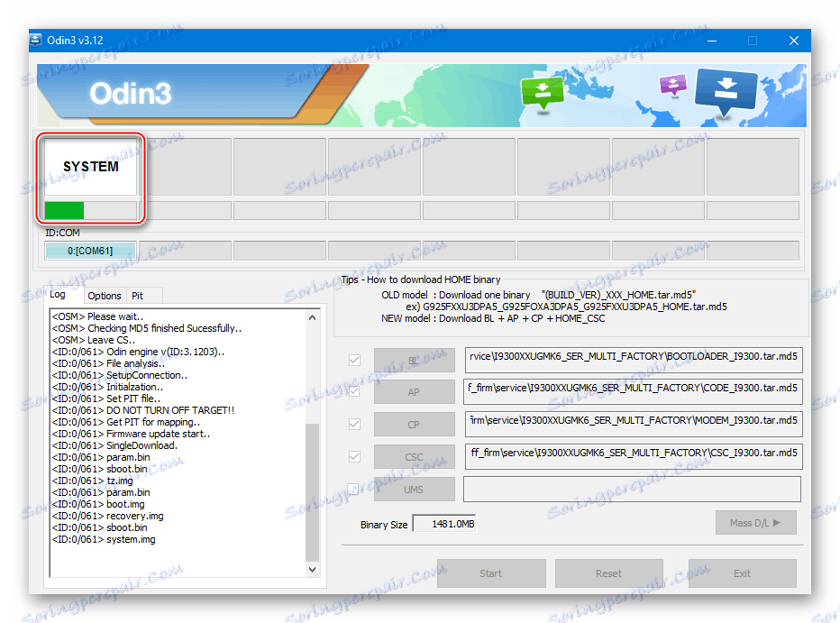Open the Pit tab
This screenshot has height=623, width=840.
pyautogui.click(x=138, y=296)
